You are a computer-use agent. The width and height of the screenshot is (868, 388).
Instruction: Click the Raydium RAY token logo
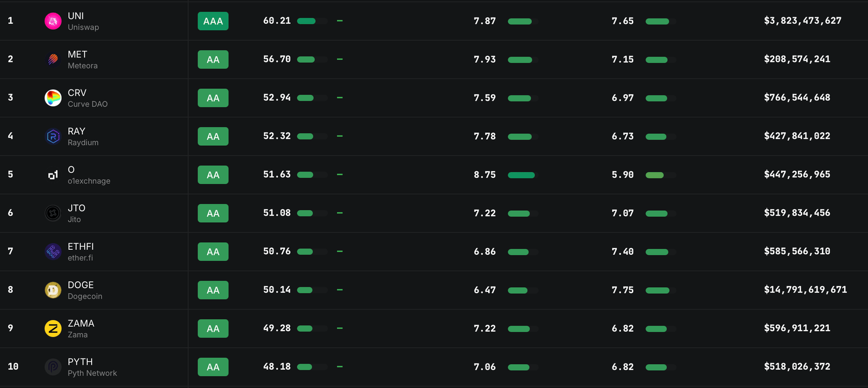[x=53, y=137]
